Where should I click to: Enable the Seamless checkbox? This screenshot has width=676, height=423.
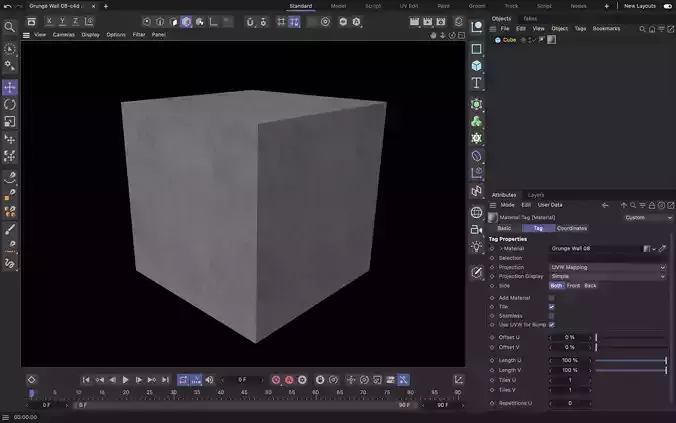(551, 316)
